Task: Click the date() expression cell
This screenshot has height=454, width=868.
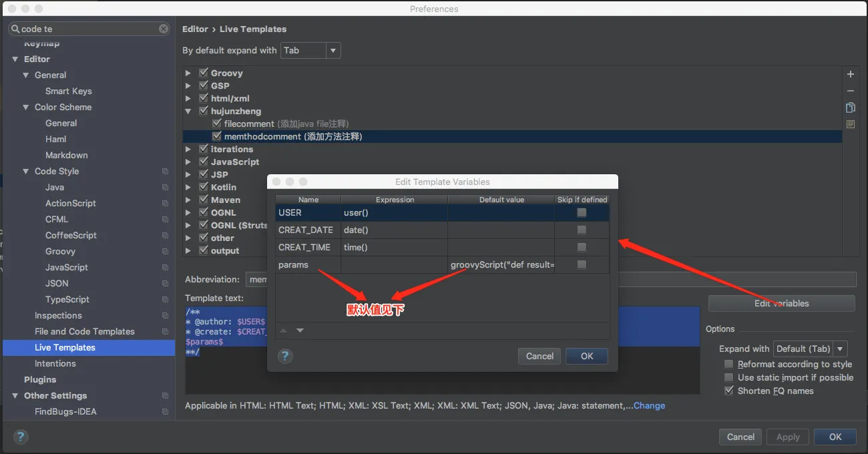Action: 394,230
